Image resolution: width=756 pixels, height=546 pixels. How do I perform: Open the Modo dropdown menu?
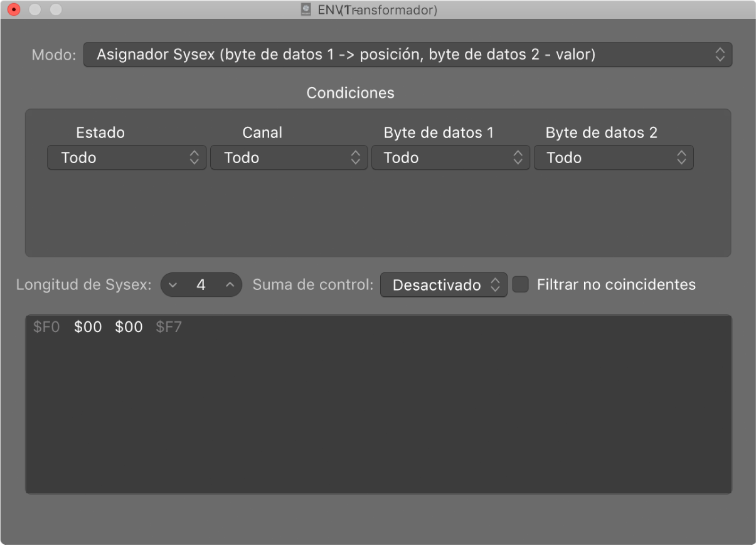pyautogui.click(x=408, y=55)
